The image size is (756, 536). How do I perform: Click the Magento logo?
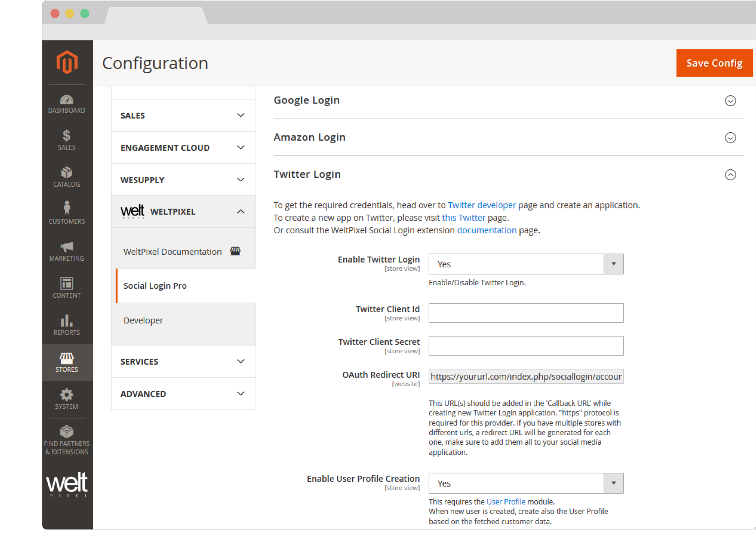pos(67,62)
